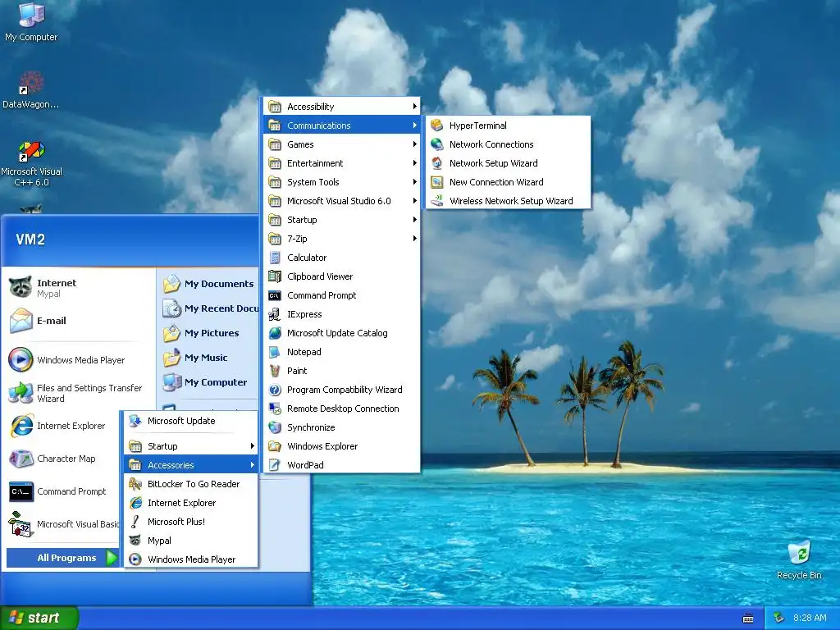Viewport: 840px width, 630px height.
Task: Launch Clipboard Viewer icon
Action: click(x=275, y=276)
